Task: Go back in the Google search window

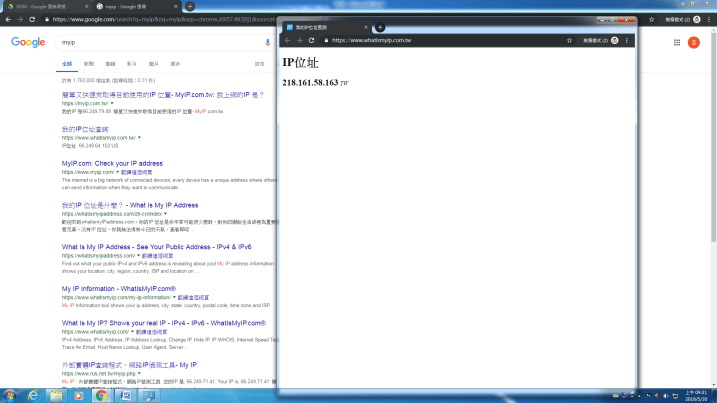Action: click(7, 19)
